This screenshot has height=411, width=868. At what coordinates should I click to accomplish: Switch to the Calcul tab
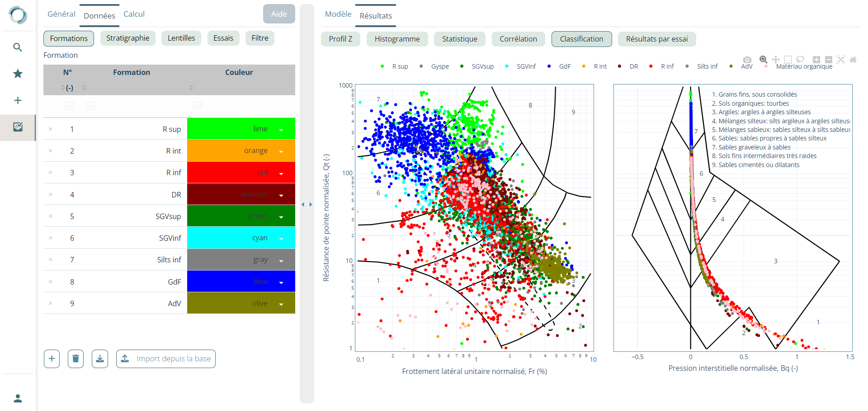[x=134, y=14]
